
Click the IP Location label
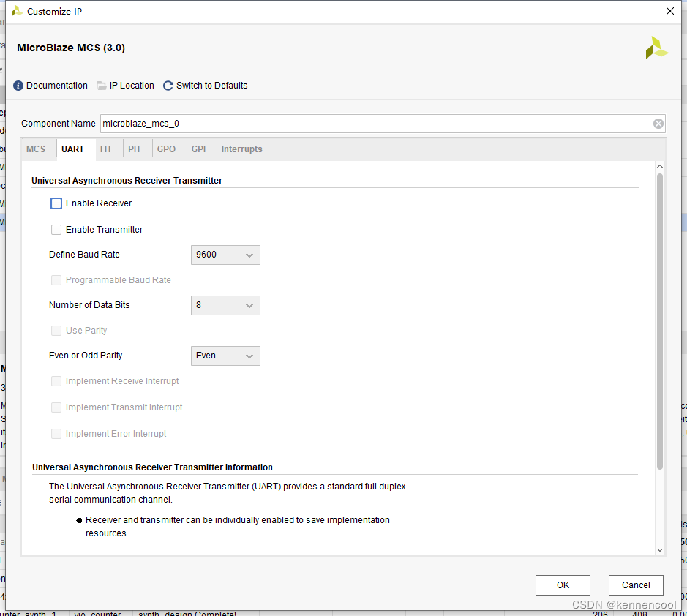pos(132,86)
